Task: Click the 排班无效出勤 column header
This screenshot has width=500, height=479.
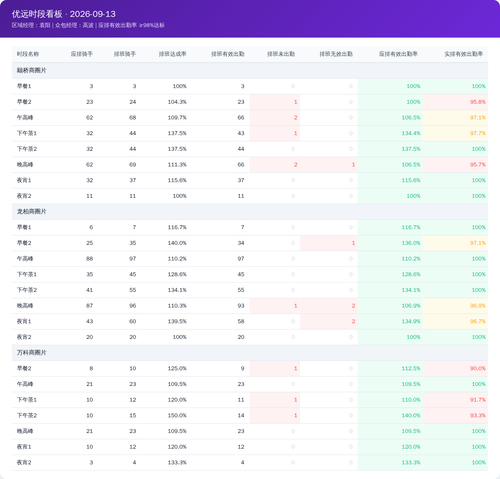Action: [x=336, y=54]
